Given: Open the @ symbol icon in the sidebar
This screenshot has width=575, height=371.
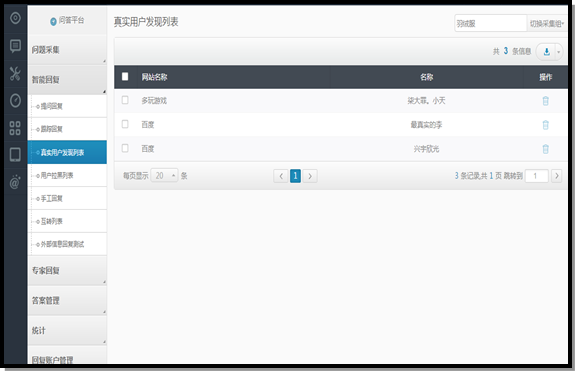Looking at the screenshot, I should tap(15, 182).
